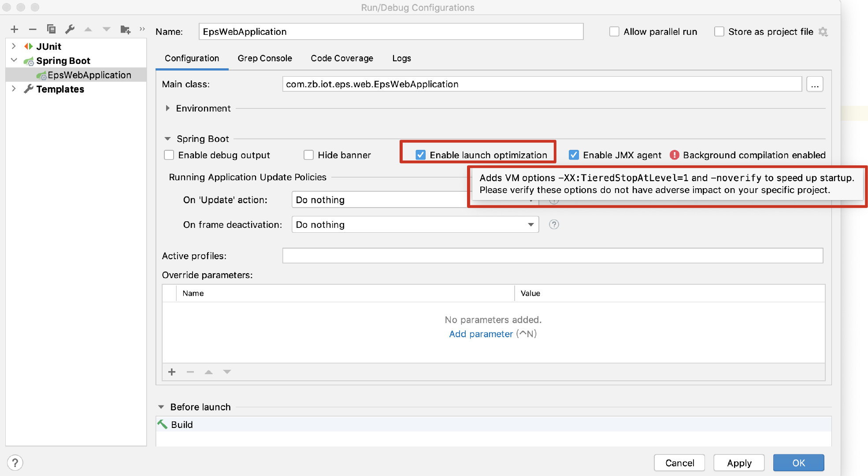Toggle Allow parallel run checkbox
This screenshot has width=868, height=476.
coord(614,32)
